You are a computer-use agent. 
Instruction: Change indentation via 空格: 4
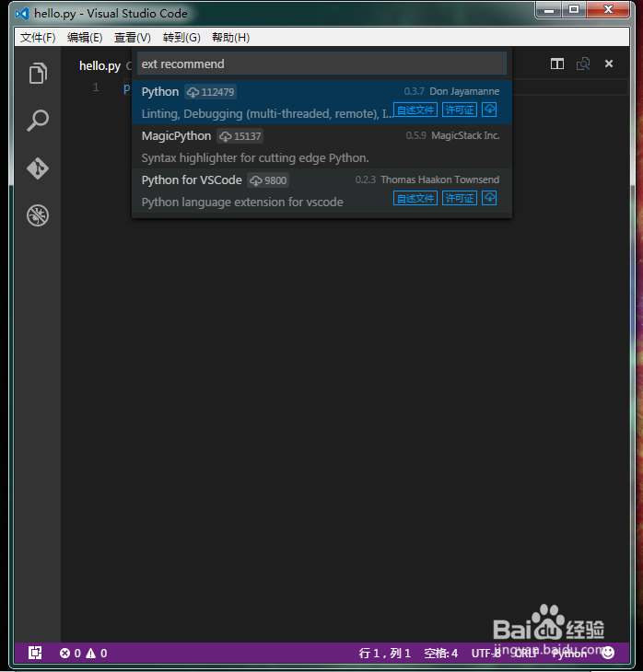pos(440,654)
